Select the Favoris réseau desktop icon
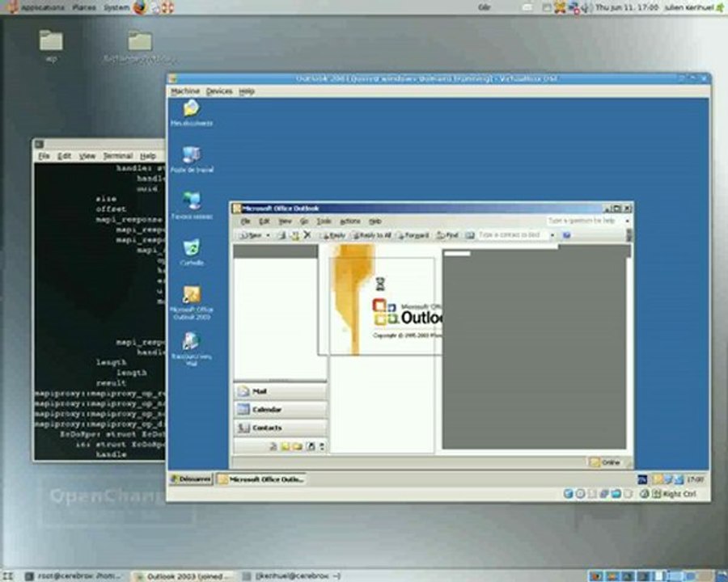Image resolution: width=728 pixels, height=582 pixels. (192, 205)
